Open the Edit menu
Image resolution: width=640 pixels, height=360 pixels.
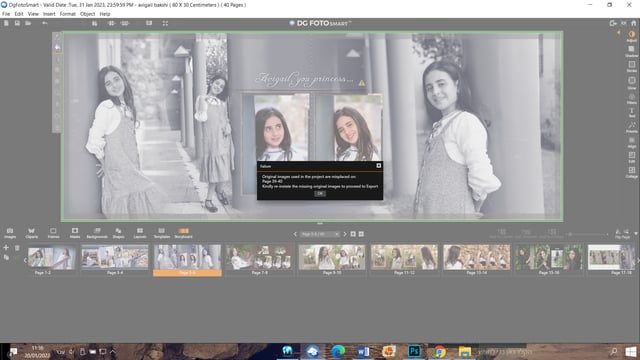(x=19, y=14)
